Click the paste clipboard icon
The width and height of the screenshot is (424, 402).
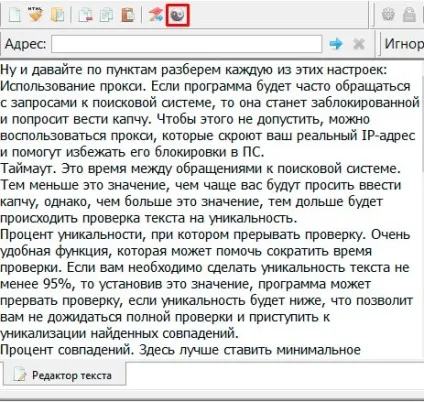[x=127, y=15]
